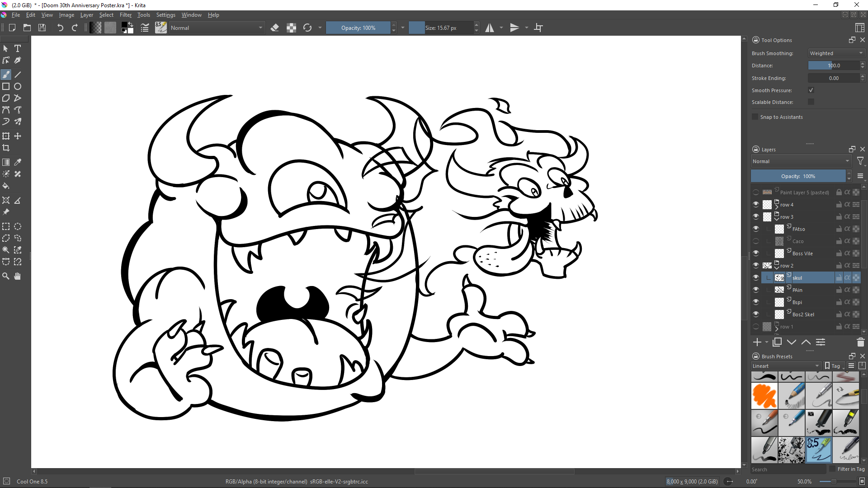
Task: Save the document with the floppy icon
Action: (42, 28)
